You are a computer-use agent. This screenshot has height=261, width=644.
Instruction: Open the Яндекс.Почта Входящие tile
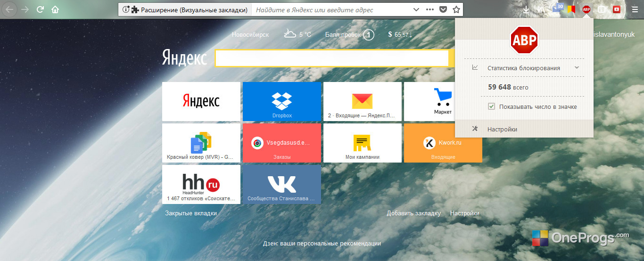pyautogui.click(x=363, y=101)
